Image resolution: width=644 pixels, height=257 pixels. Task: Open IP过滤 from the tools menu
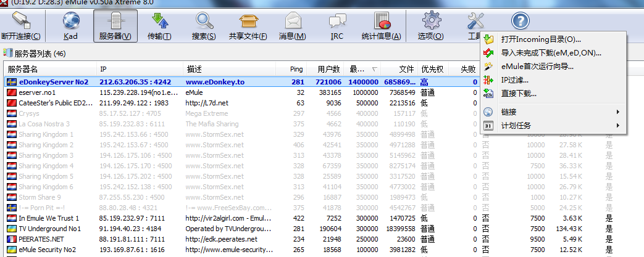pos(553,80)
